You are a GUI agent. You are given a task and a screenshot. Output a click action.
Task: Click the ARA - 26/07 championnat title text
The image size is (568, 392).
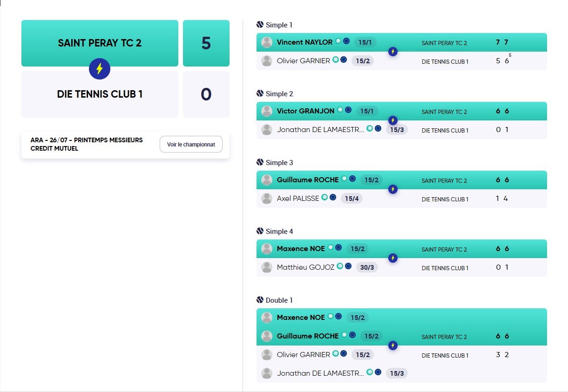(87, 144)
